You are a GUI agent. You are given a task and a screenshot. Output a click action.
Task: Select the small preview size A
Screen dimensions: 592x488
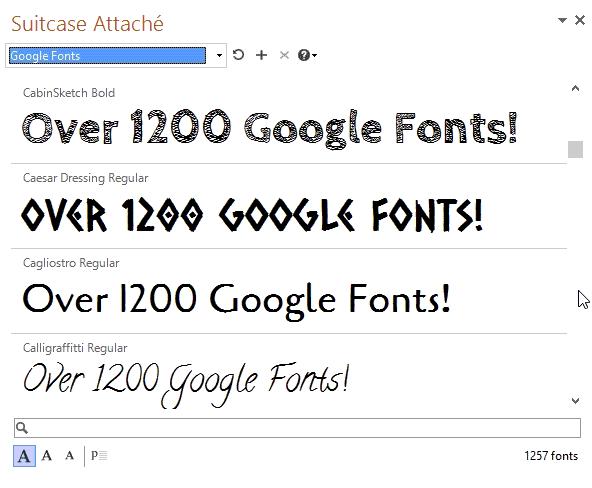coord(69,456)
